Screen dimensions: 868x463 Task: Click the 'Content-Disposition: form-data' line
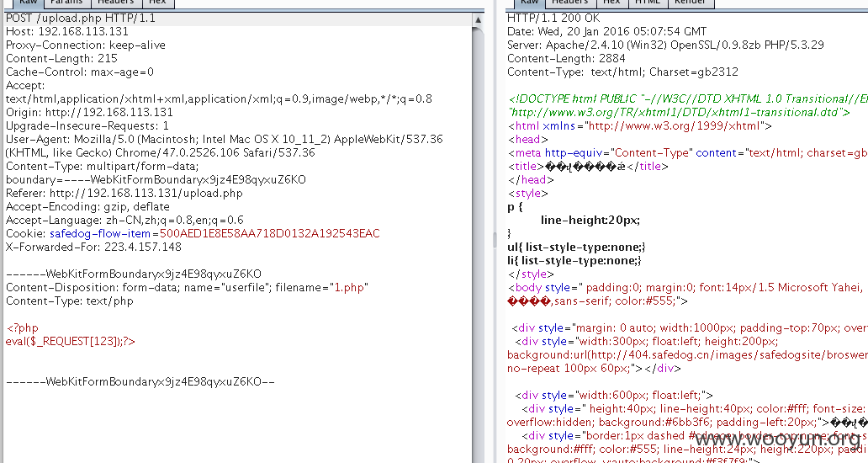[x=187, y=287]
